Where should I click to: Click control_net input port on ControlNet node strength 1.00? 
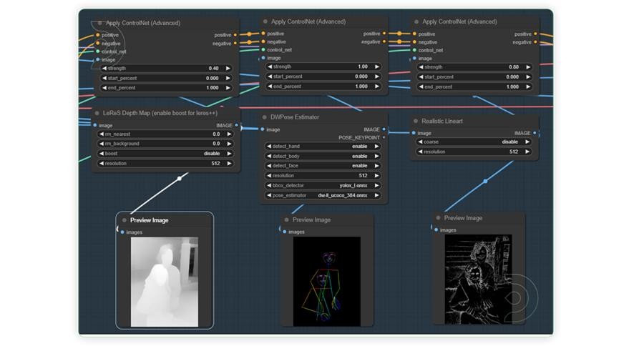pyautogui.click(x=263, y=49)
